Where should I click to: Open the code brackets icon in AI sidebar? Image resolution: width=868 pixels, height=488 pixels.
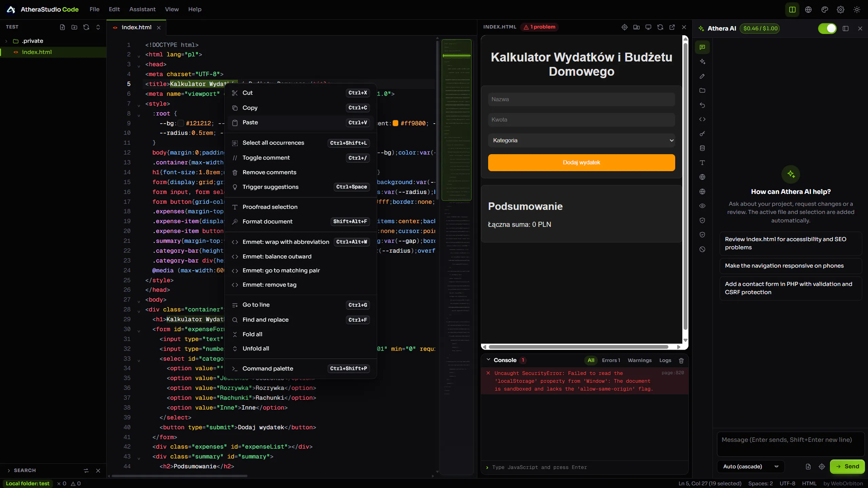[702, 119]
